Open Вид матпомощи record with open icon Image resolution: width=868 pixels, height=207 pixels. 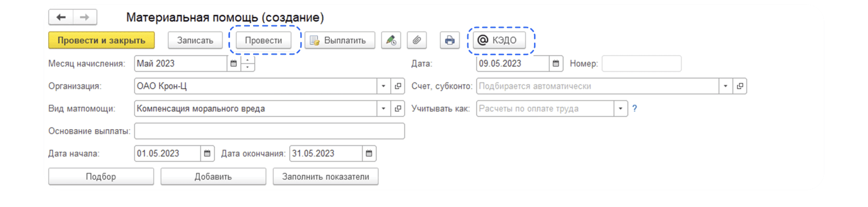tap(398, 109)
